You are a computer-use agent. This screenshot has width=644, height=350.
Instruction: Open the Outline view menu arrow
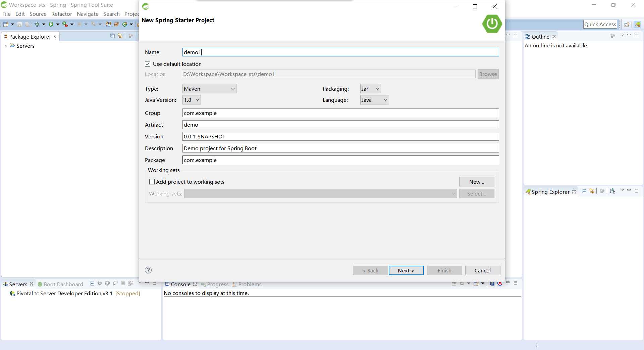point(622,35)
